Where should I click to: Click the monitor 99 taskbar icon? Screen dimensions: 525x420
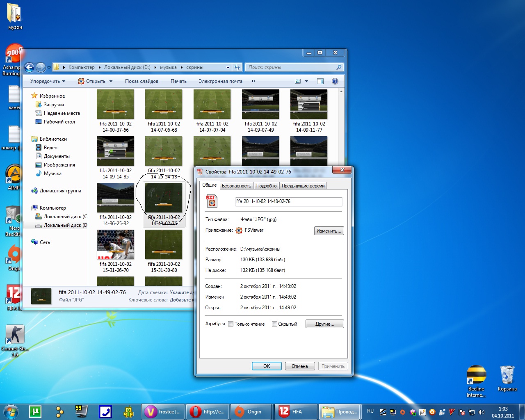click(x=81, y=411)
